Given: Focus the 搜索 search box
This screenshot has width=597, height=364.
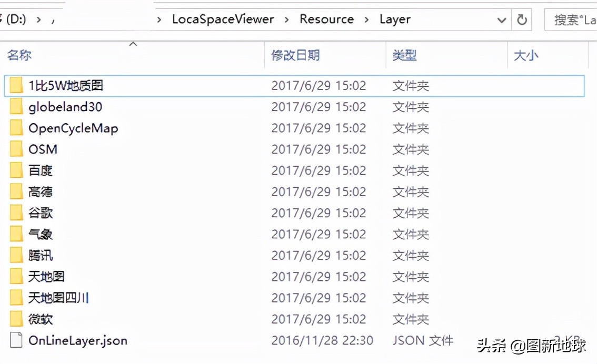Looking at the screenshot, I should pyautogui.click(x=571, y=20).
